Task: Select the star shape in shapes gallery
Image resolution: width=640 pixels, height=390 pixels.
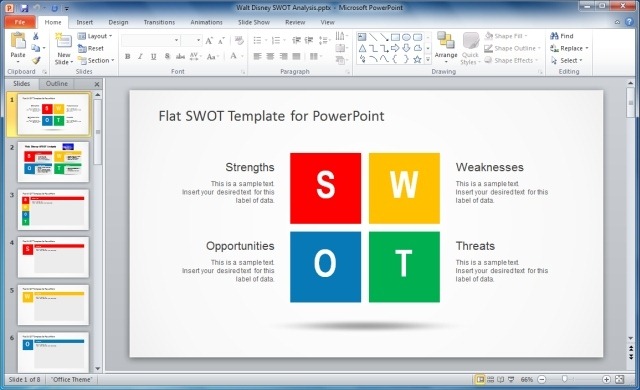Action: [x=417, y=60]
